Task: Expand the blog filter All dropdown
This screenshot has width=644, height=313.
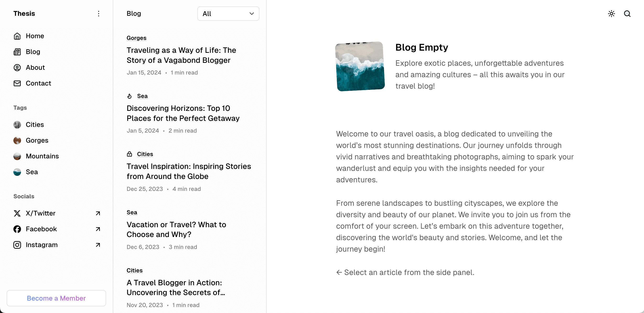Action: coord(228,14)
